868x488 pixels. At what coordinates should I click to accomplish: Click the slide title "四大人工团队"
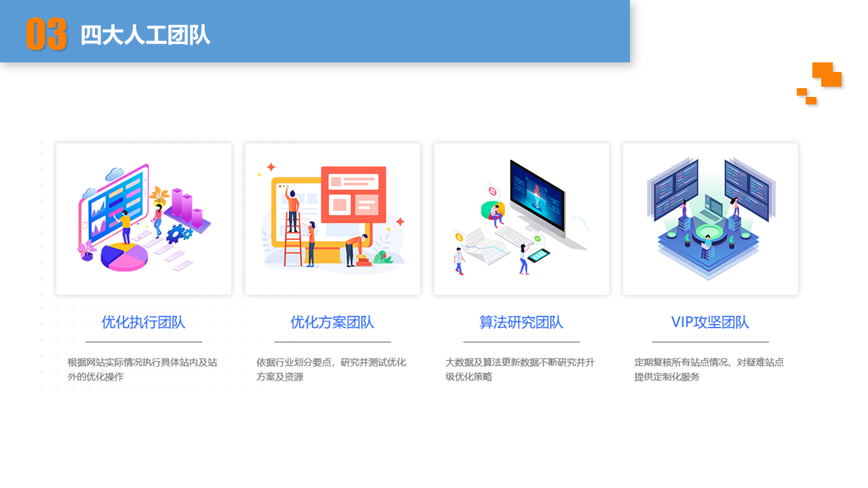pos(145,35)
